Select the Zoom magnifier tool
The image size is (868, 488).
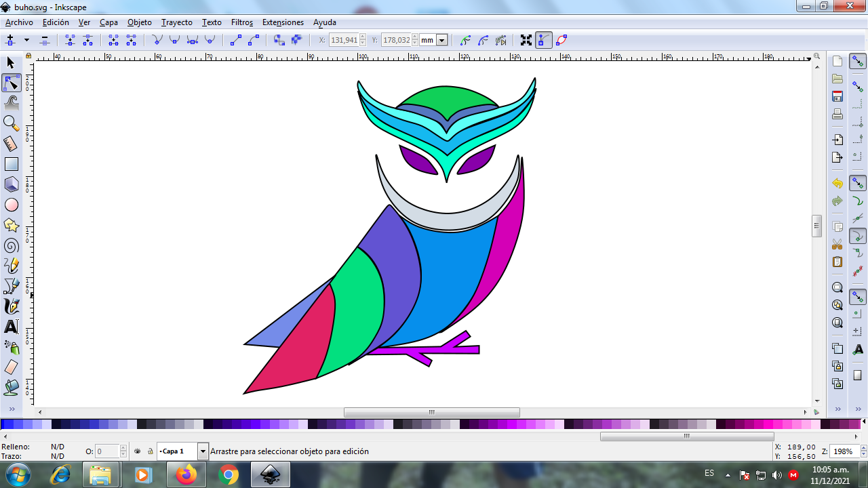[x=11, y=123]
